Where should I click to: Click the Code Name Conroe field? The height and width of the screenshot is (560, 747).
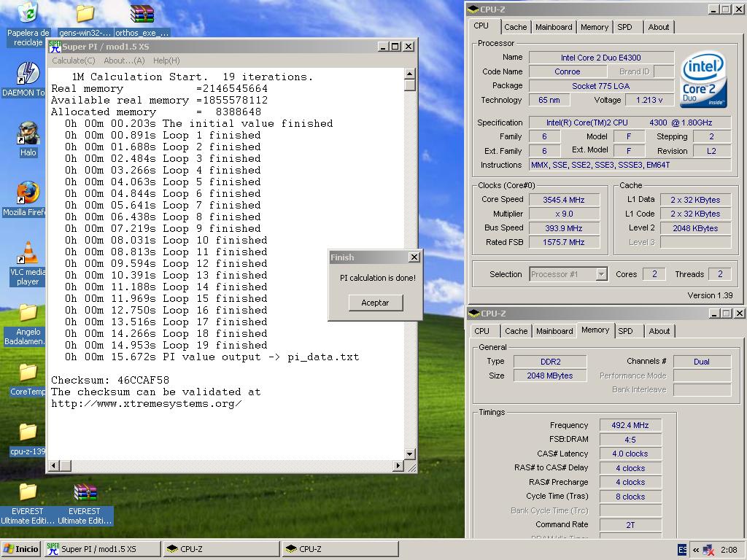point(568,72)
